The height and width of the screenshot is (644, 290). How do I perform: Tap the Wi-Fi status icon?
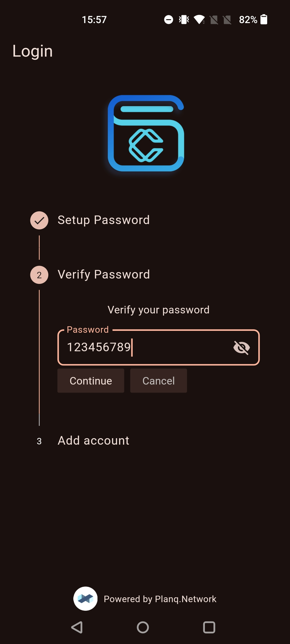point(200,19)
